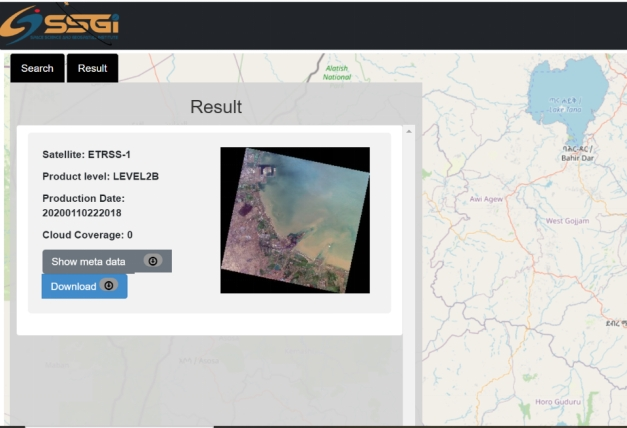Click the West Gojjam map label
Viewport: 627px width, 428px height.
(567, 220)
